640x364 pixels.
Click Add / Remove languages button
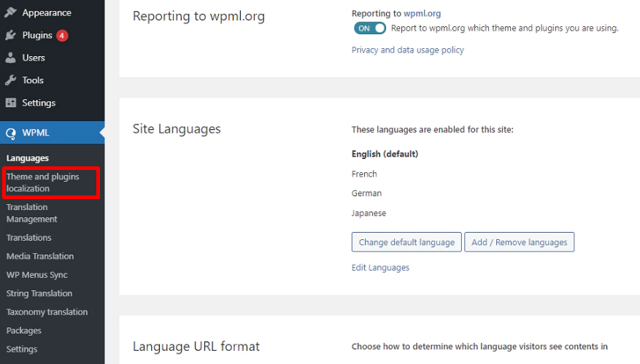click(x=519, y=242)
